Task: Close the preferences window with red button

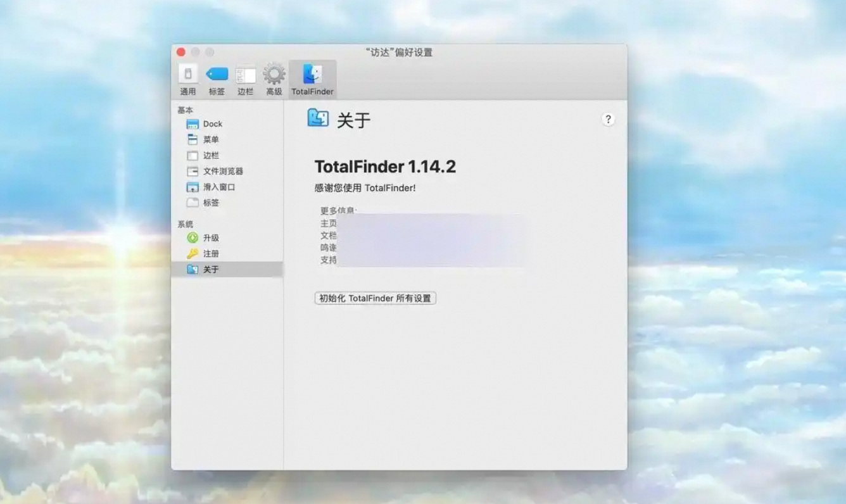Action: point(181,52)
